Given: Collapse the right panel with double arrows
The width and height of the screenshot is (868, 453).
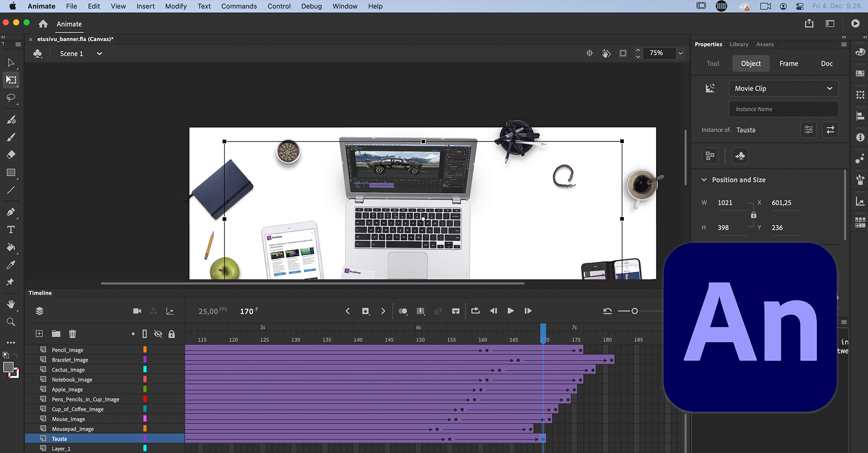Looking at the screenshot, I should (x=844, y=37).
